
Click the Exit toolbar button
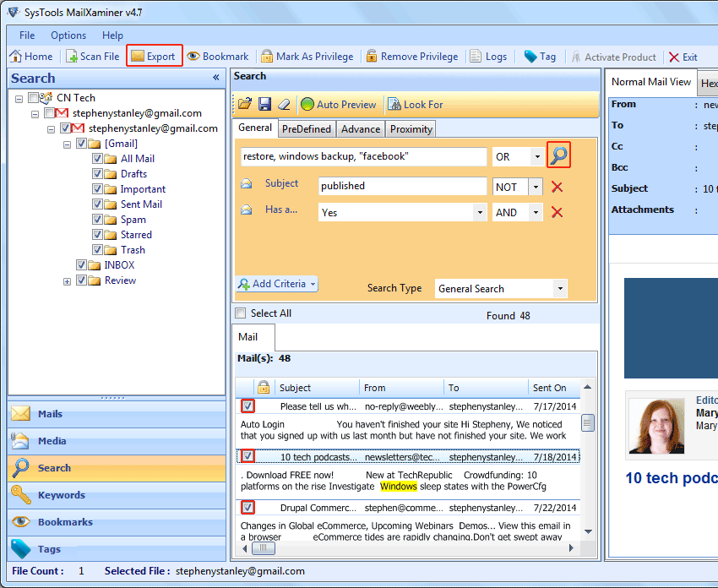point(683,57)
